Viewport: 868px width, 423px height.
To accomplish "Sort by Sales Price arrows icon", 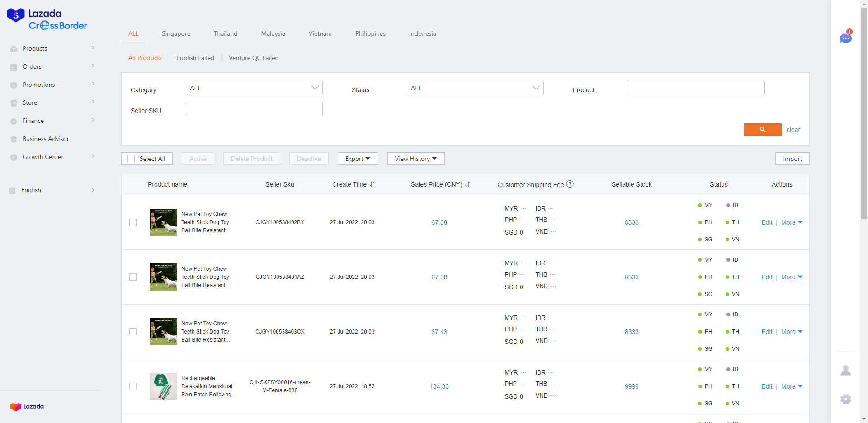I will click(467, 184).
